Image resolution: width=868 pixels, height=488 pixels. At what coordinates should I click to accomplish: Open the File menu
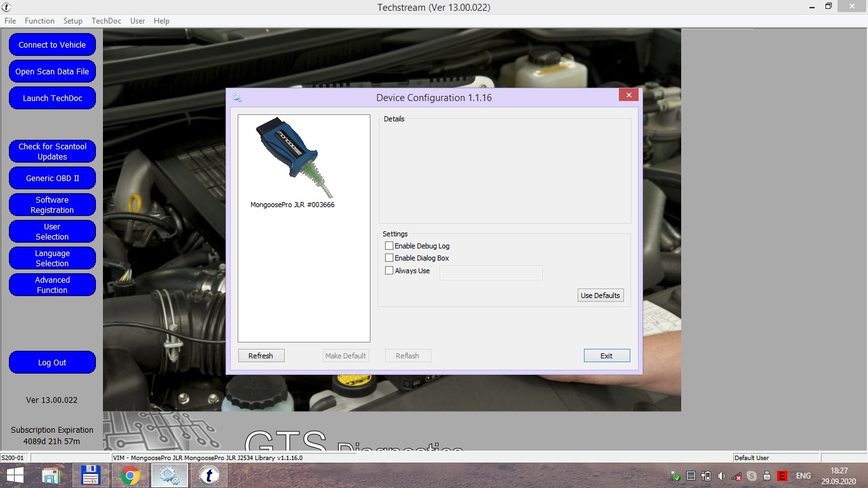coord(10,21)
